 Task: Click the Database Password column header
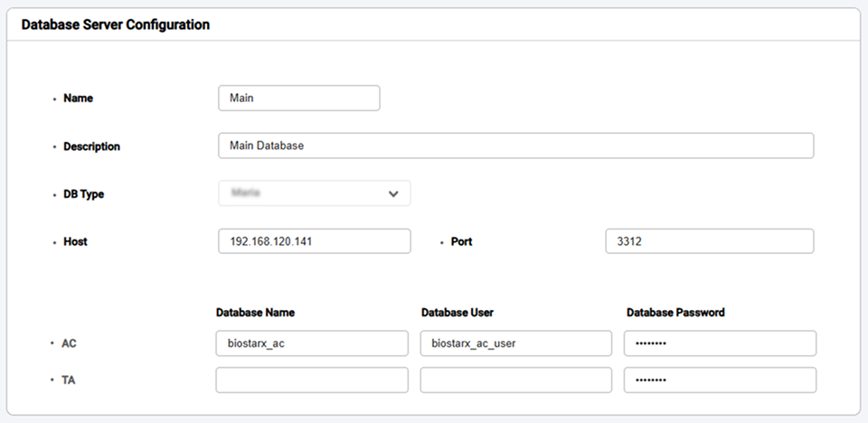pos(675,313)
